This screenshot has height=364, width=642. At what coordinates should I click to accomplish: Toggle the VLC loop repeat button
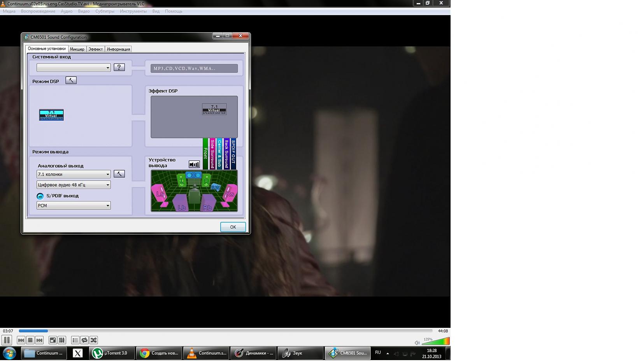[84, 340]
